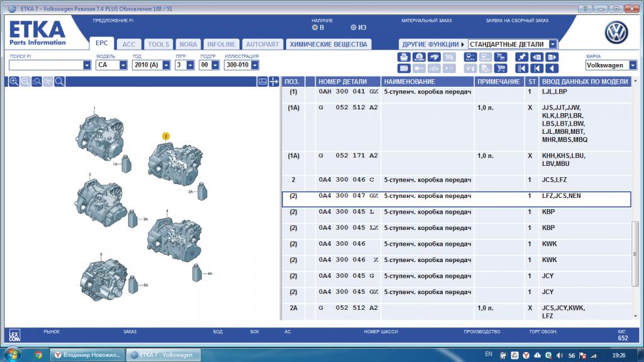The width and height of the screenshot is (644, 362).
Task: Switch to the AUTOPART tab
Action: pyautogui.click(x=262, y=45)
